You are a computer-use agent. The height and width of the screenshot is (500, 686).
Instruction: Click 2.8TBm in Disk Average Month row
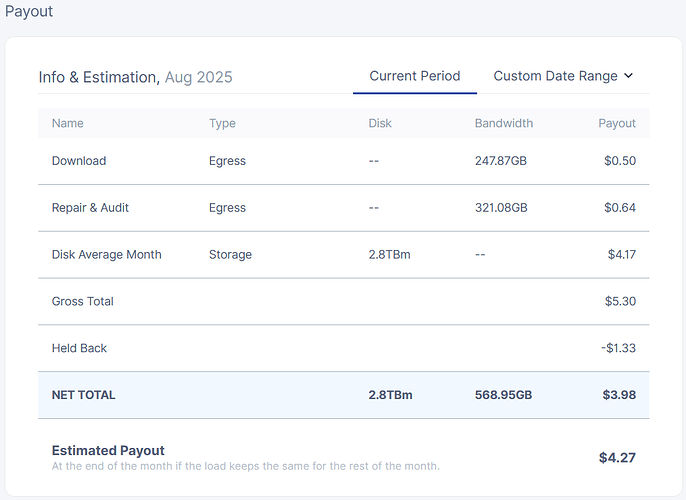tap(389, 255)
